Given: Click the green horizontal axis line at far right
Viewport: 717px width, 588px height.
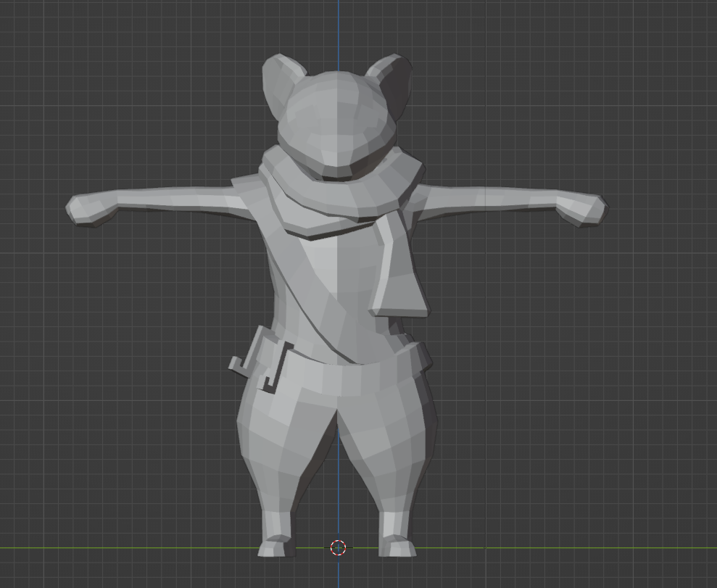Looking at the screenshot, I should (652, 548).
